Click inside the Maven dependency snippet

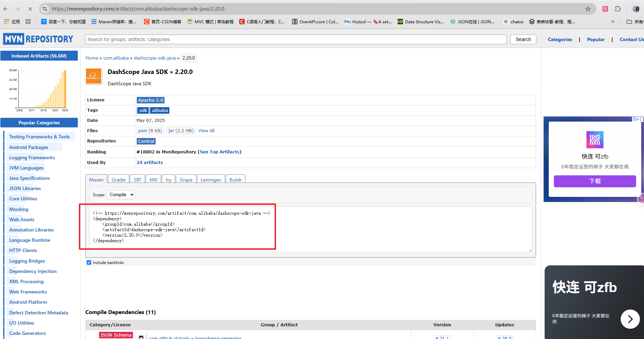tap(310, 229)
